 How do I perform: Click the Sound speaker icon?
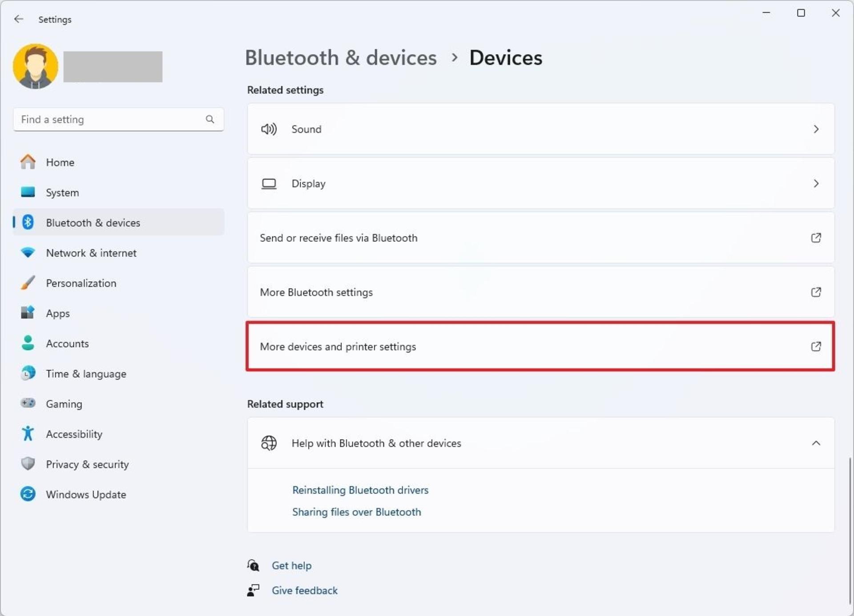click(269, 129)
